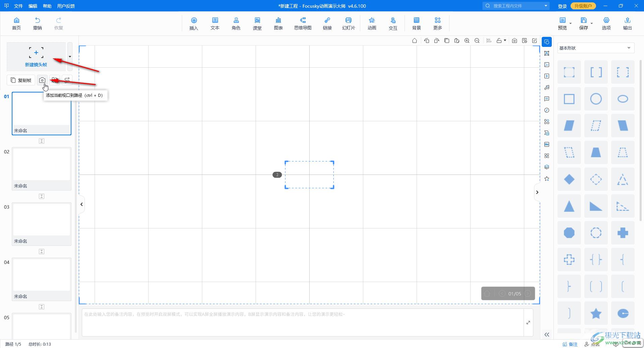
Task: Open the 动画 animation tool
Action: 372,23
